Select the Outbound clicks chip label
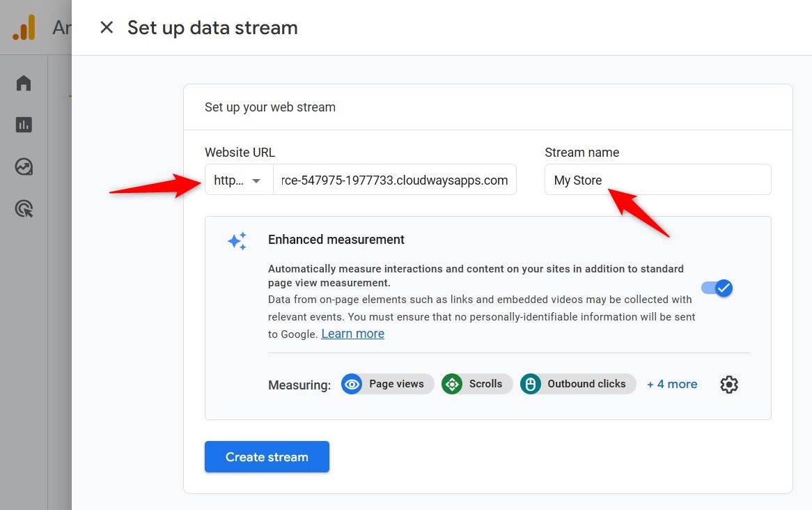 click(587, 384)
